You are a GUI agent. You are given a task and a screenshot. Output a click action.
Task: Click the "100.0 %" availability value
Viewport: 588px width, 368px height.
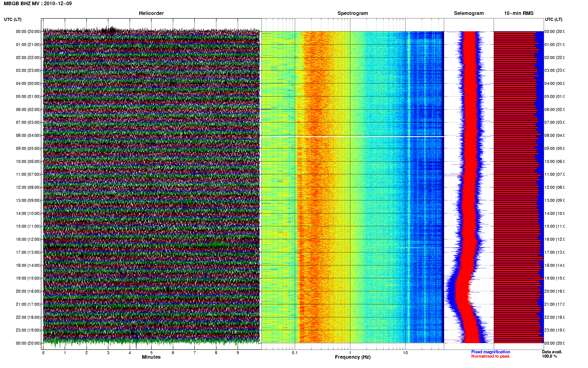coord(549,356)
